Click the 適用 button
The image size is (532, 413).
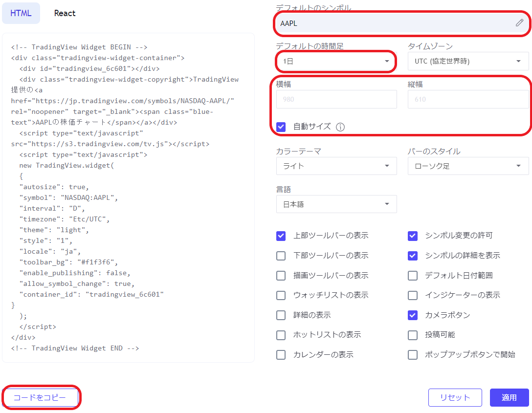509,397
